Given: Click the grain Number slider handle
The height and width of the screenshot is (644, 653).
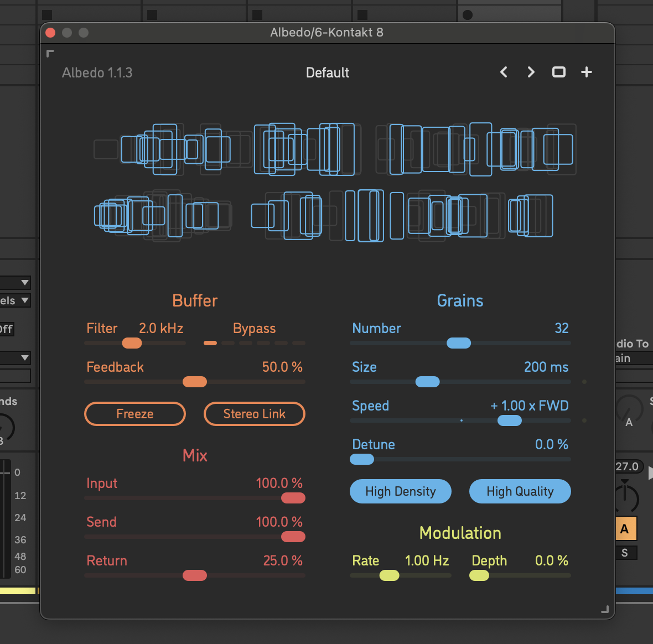Looking at the screenshot, I should click(459, 343).
